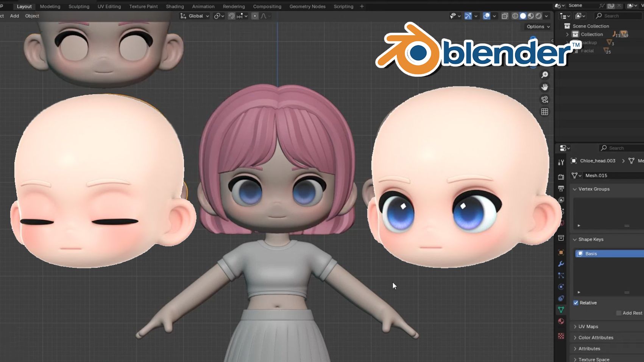This screenshot has height=362, width=644.
Task: Switch viewport to Material Preview shading
Action: (x=530, y=16)
